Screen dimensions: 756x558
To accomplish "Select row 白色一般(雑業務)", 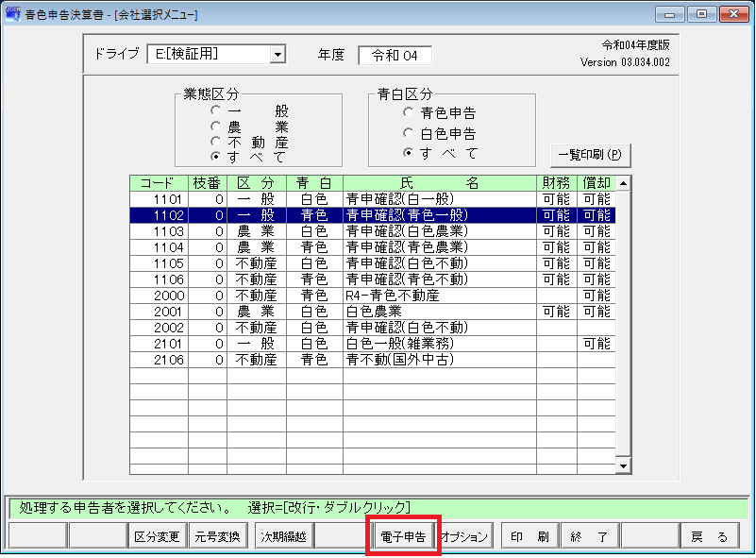I will tap(373, 344).
